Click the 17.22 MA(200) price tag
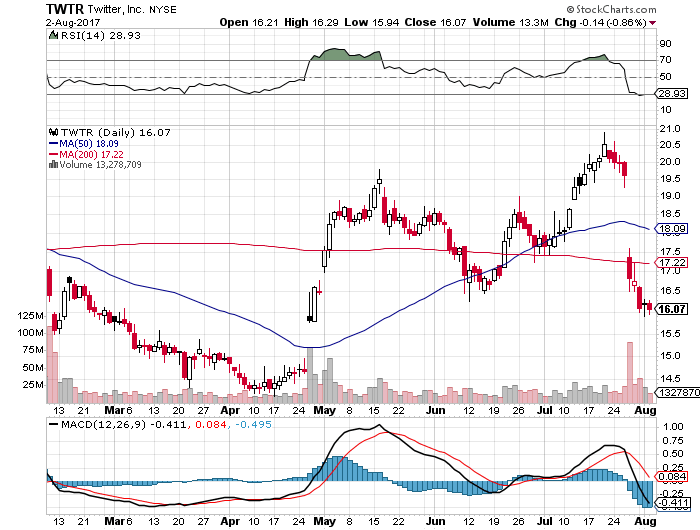The image size is (700, 530). click(x=671, y=261)
